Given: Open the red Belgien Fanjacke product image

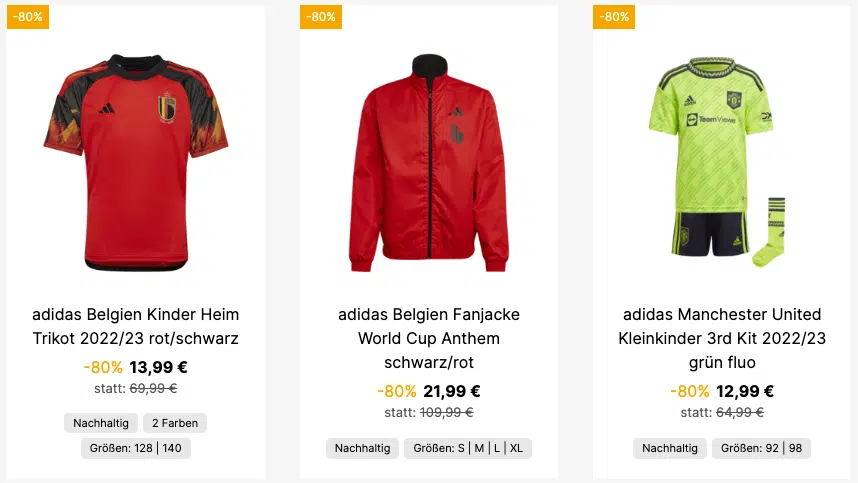Looking at the screenshot, I should (x=429, y=162).
